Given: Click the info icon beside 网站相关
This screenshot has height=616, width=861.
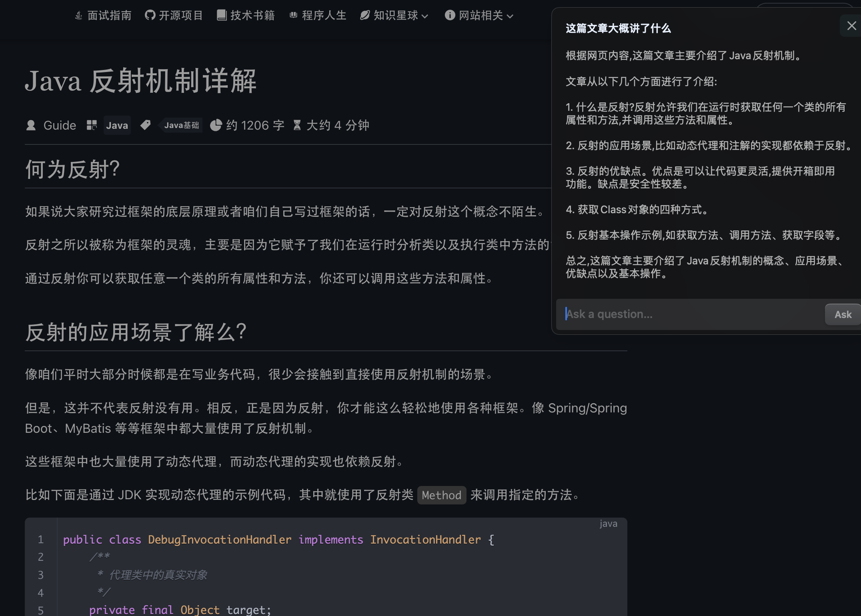Looking at the screenshot, I should 450,16.
